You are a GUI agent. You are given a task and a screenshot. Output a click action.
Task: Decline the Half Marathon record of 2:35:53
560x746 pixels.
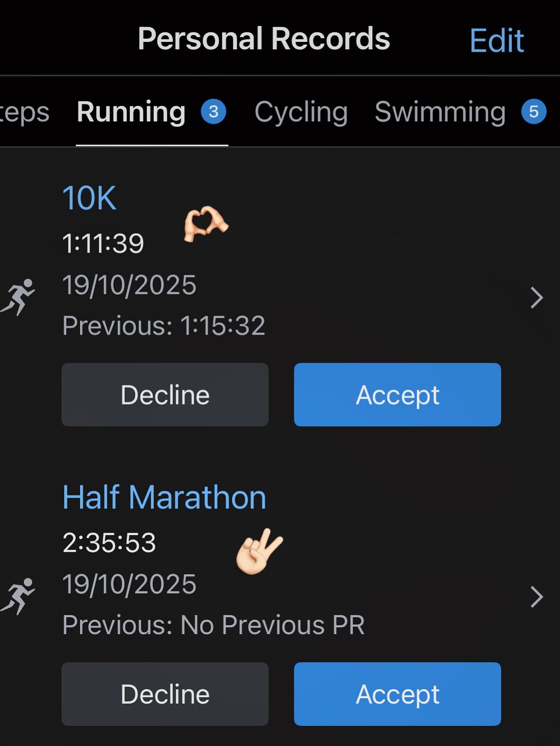point(165,694)
